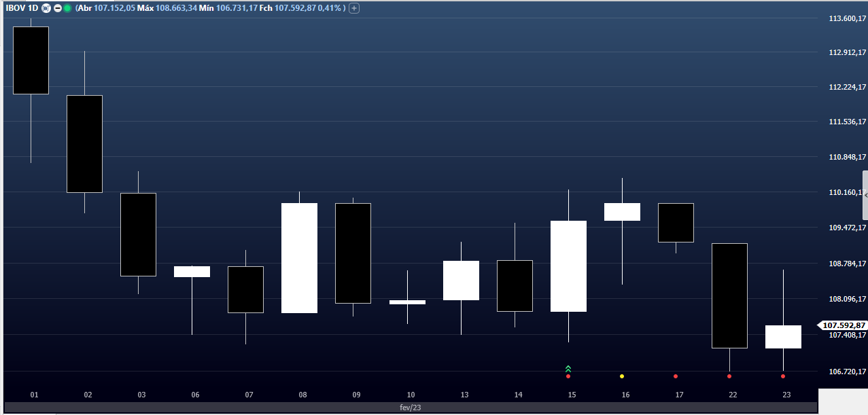Image resolution: width=868 pixels, height=415 pixels.
Task: Click the current price tag 107.592,87
Action: click(843, 325)
